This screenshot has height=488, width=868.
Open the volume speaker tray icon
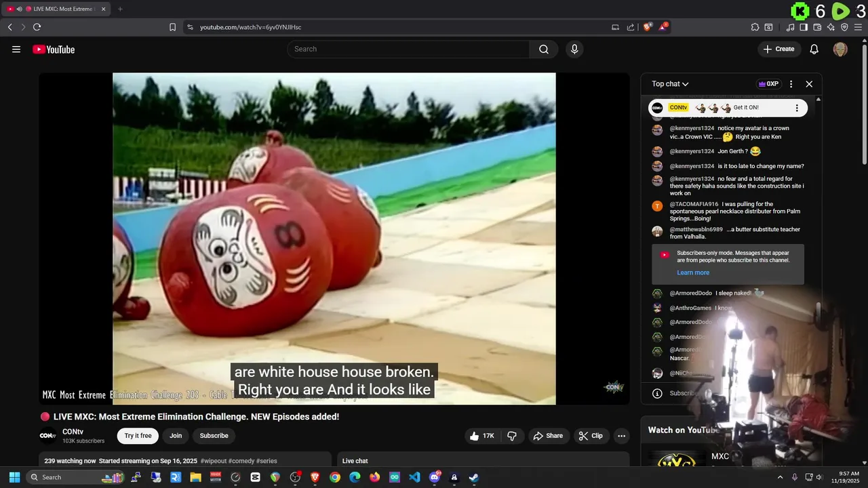pos(819,477)
